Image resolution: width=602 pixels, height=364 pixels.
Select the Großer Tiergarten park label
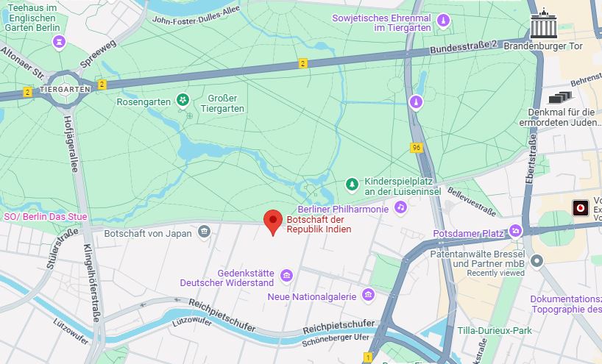click(x=222, y=104)
